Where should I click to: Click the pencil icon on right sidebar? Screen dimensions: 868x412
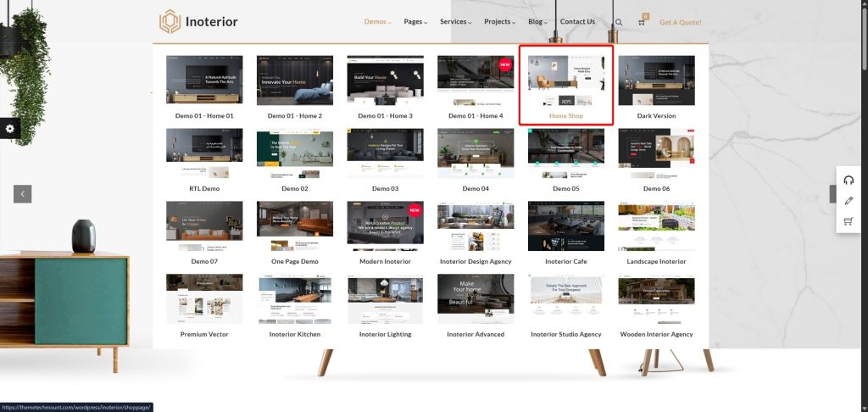click(849, 201)
